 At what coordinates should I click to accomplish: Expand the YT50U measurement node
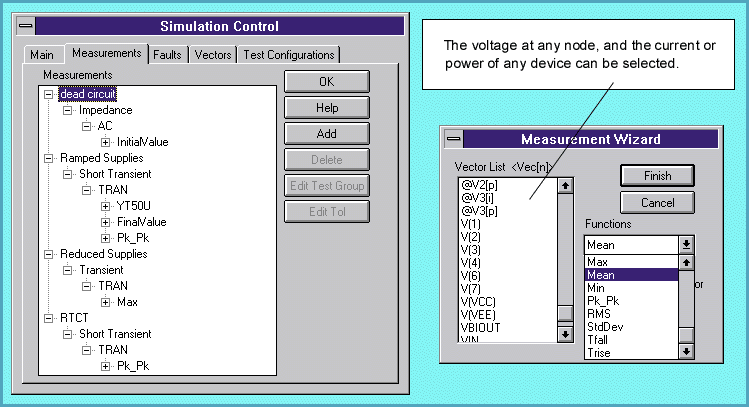coord(105,206)
